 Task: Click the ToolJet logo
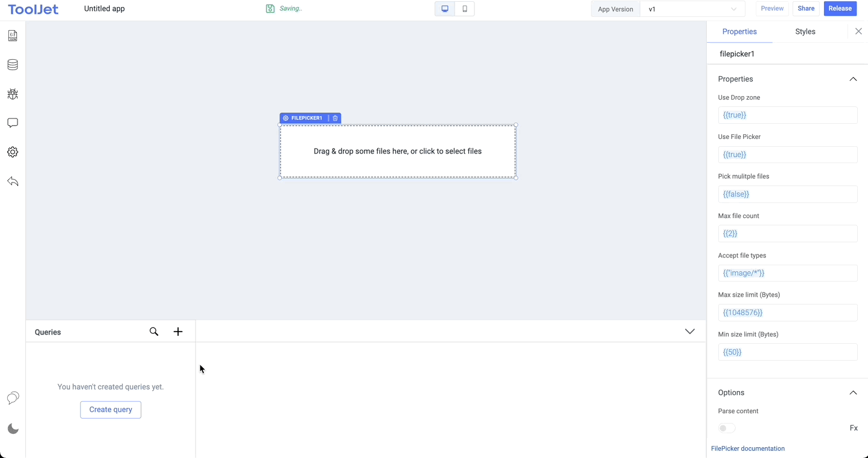[33, 9]
